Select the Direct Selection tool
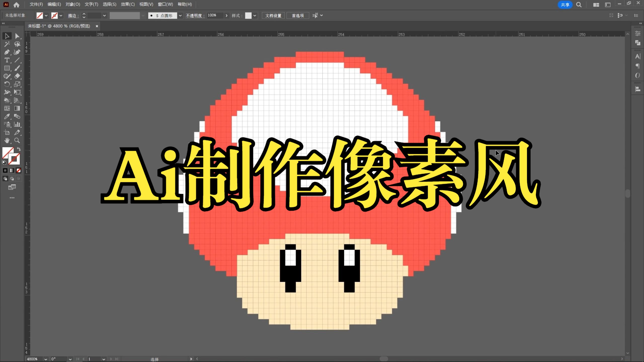Screen dimensions: 644x362 (x=17, y=36)
